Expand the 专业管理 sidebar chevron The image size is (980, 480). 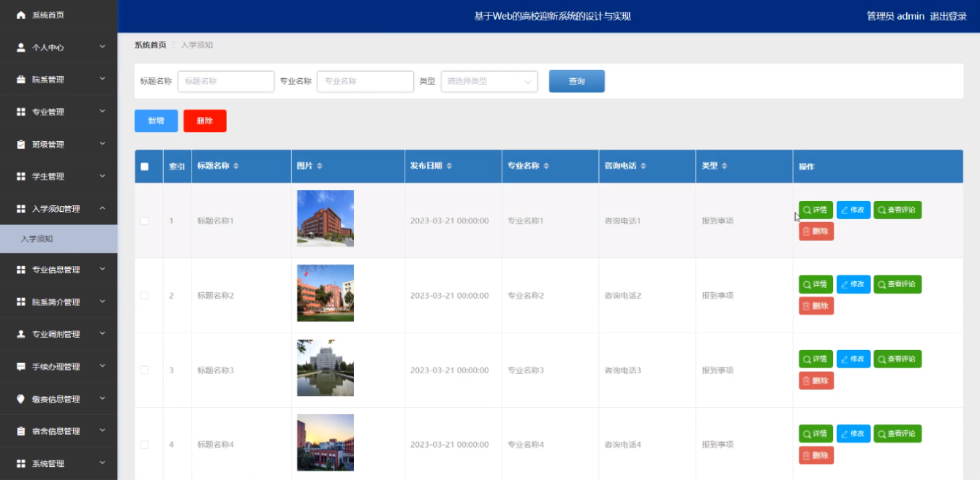102,111
